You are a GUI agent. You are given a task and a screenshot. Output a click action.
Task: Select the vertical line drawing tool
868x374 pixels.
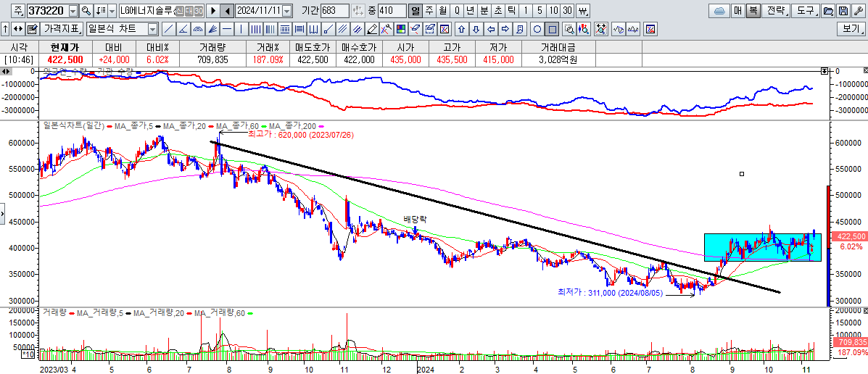[x=241, y=29]
